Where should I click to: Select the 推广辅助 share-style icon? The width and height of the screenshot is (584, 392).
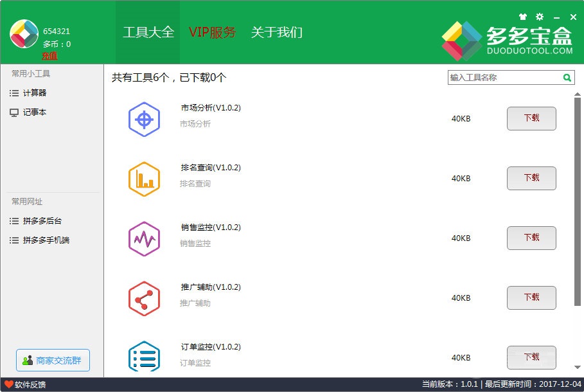coord(144,298)
